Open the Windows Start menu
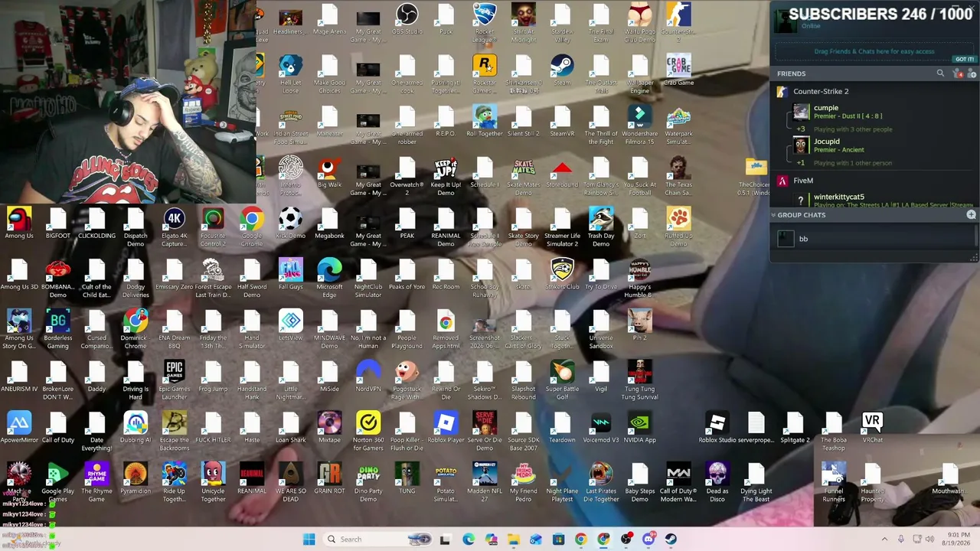The image size is (980, 551). (x=309, y=540)
